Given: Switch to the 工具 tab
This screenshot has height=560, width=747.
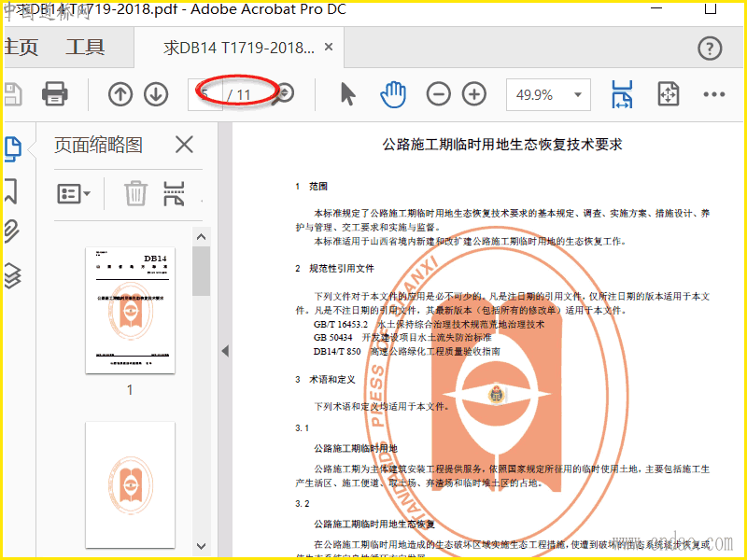Looking at the screenshot, I should [x=85, y=48].
